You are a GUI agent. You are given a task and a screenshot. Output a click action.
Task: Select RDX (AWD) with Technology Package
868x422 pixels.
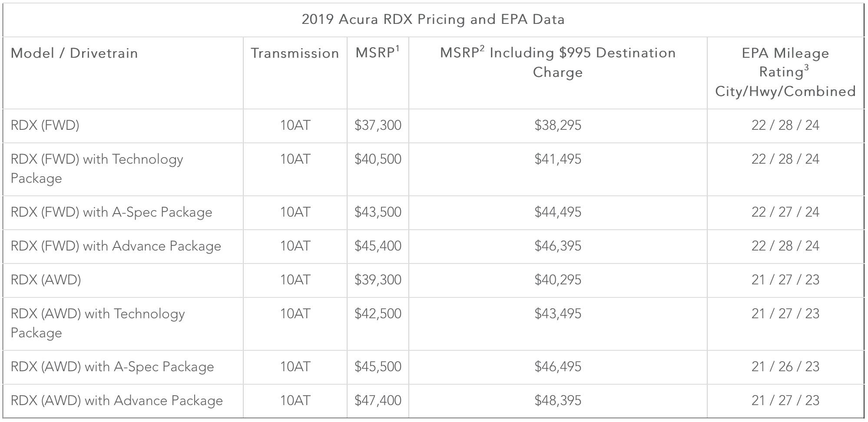[x=98, y=323]
